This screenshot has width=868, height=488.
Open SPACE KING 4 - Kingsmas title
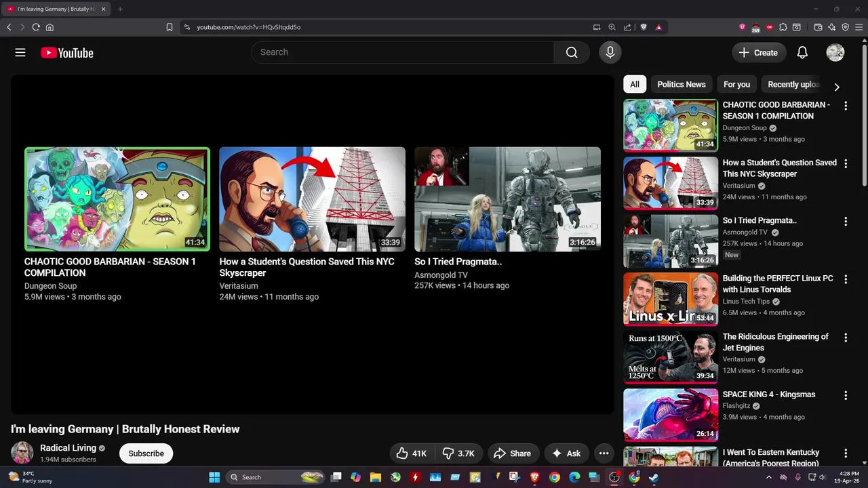click(x=769, y=394)
